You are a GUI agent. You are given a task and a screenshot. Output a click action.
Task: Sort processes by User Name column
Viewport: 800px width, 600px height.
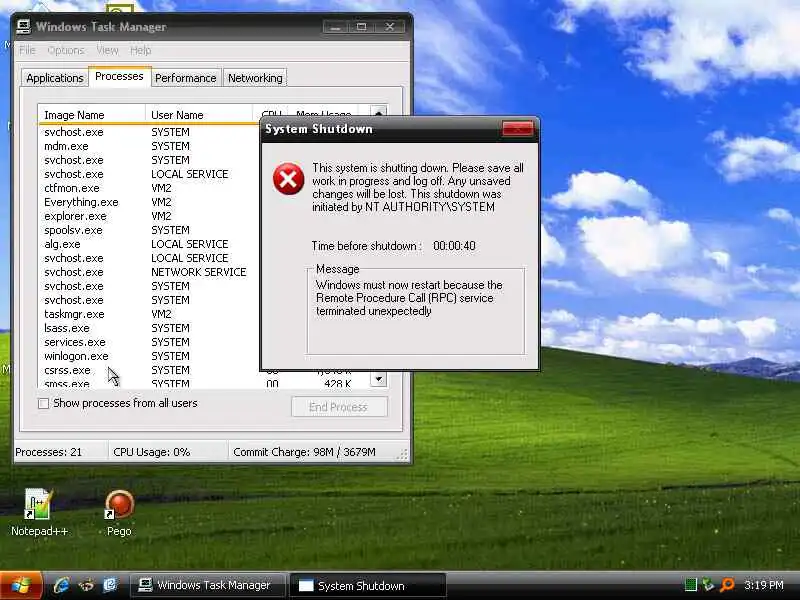click(198, 115)
